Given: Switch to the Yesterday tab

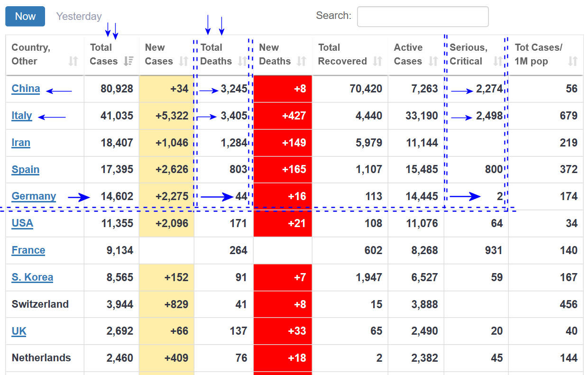Looking at the screenshot, I should pyautogui.click(x=79, y=16).
